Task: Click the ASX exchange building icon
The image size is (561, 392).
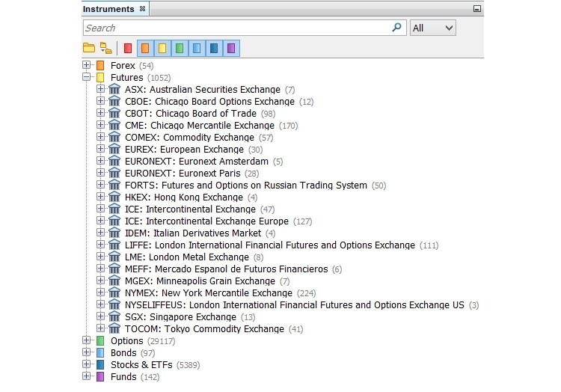Action: click(114, 89)
